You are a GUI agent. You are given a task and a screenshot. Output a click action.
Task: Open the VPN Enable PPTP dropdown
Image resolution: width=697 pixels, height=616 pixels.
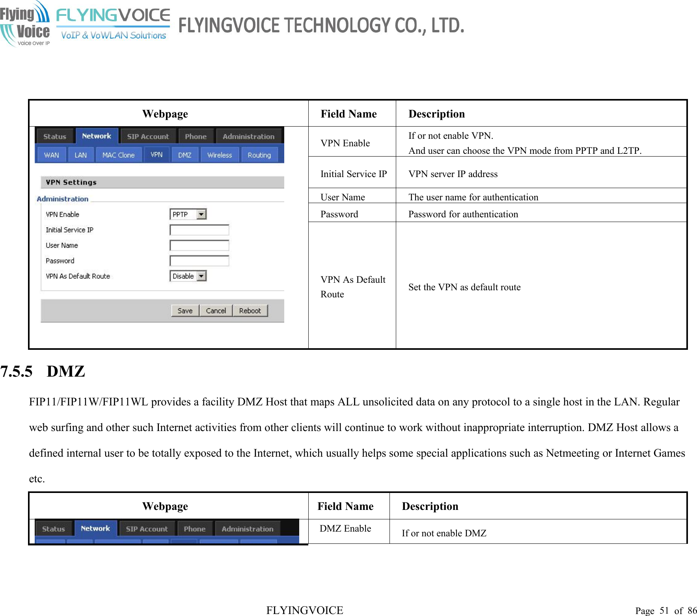[188, 214]
